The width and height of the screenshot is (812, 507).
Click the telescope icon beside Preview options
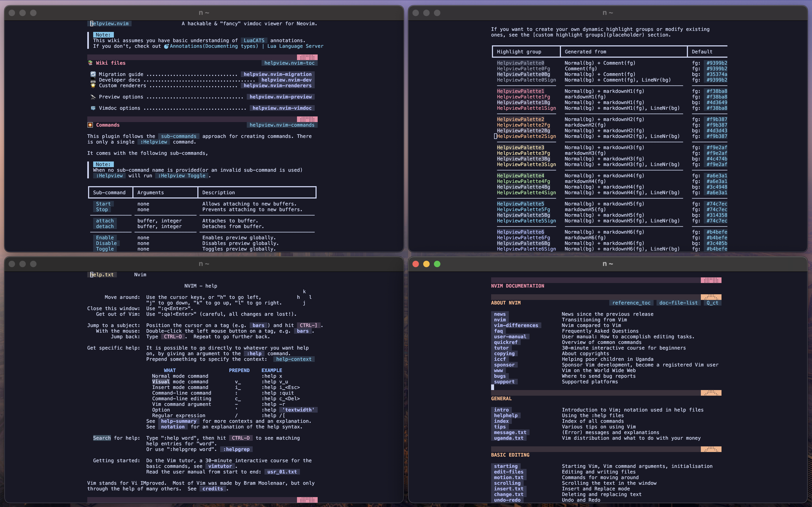[93, 97]
